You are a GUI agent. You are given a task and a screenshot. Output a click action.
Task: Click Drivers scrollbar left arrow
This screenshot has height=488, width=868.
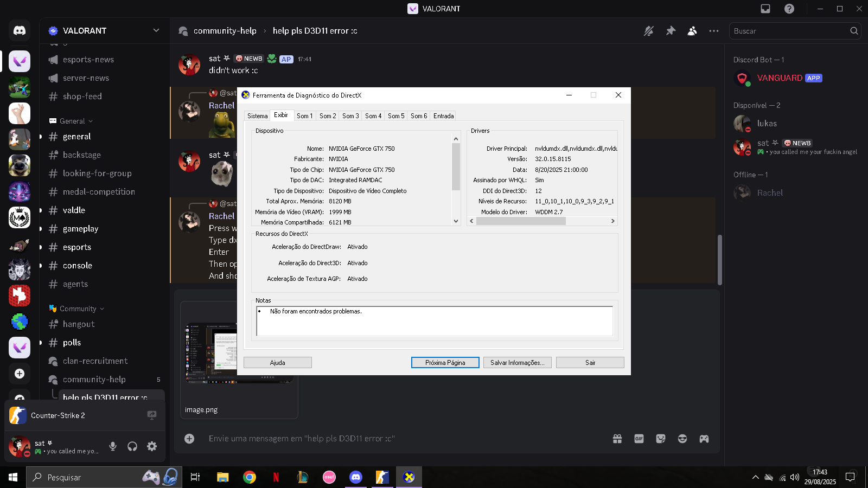[x=471, y=221]
